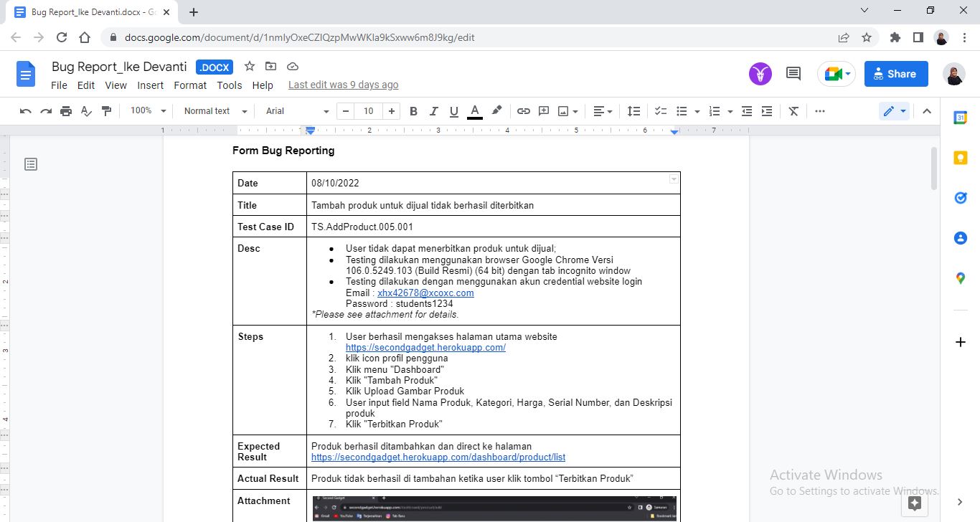The height and width of the screenshot is (522, 980).
Task: Insert a numbered list
Action: [x=714, y=111]
